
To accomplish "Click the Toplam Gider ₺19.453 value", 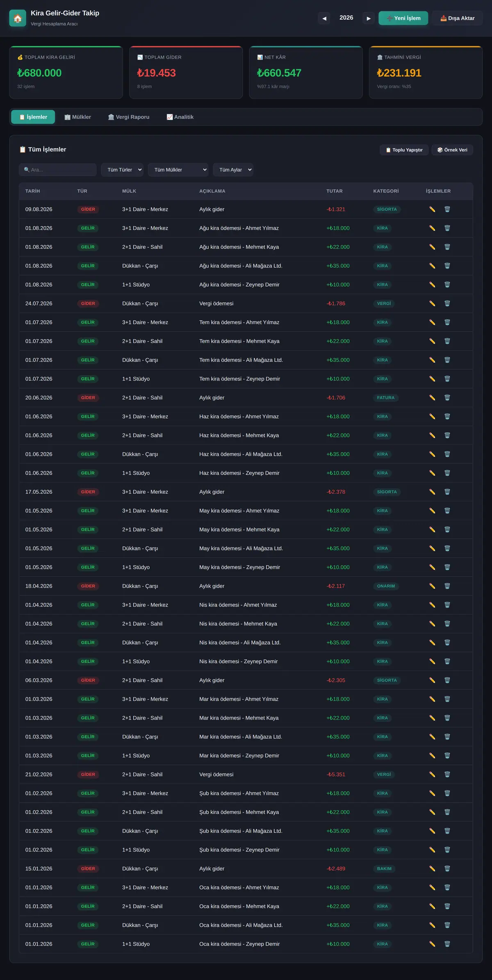I will click(x=157, y=73).
